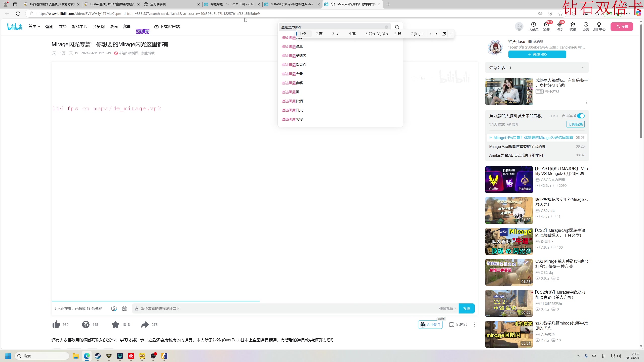
Task: Open BLAST奥斯汀MAJOR video thumbnail
Action: [509, 179]
